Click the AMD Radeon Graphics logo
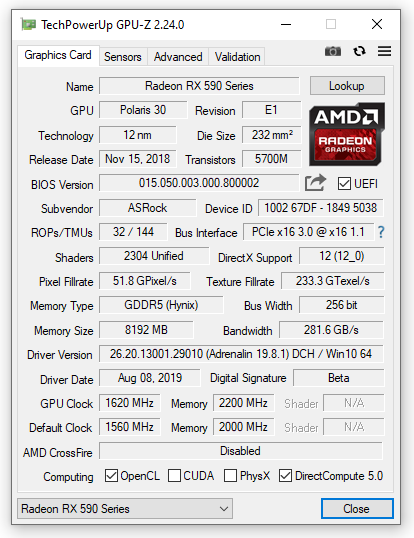 pyautogui.click(x=346, y=134)
